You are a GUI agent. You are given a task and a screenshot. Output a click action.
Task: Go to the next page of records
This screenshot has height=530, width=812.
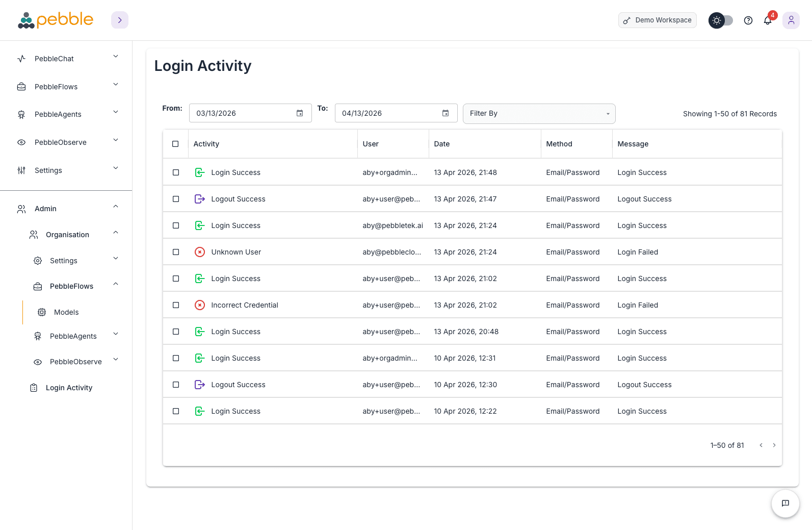coord(774,445)
